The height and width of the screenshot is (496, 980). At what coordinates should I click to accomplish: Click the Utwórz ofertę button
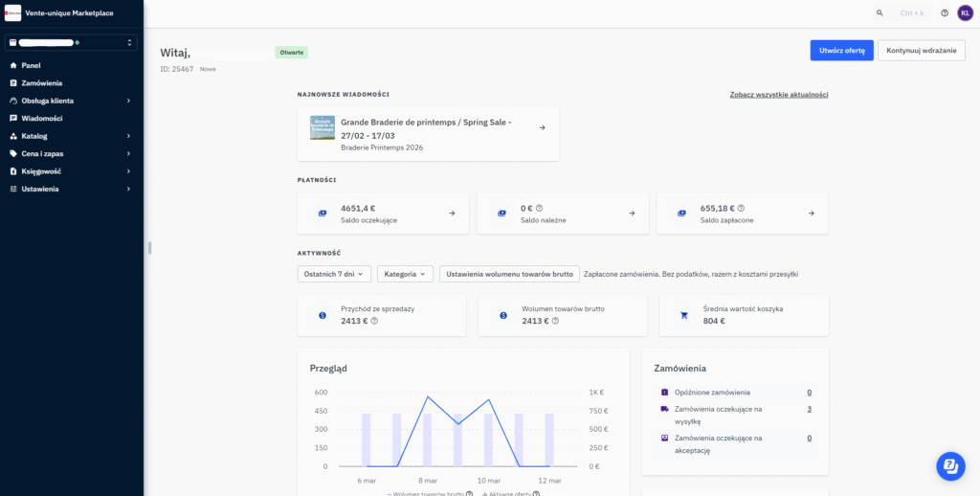[x=841, y=51]
